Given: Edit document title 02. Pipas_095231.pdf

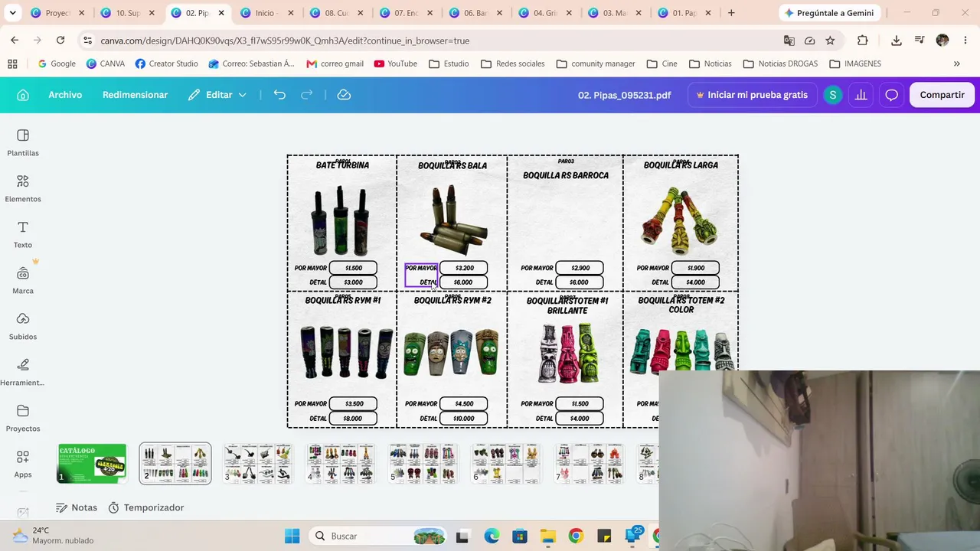Looking at the screenshot, I should pos(624,95).
